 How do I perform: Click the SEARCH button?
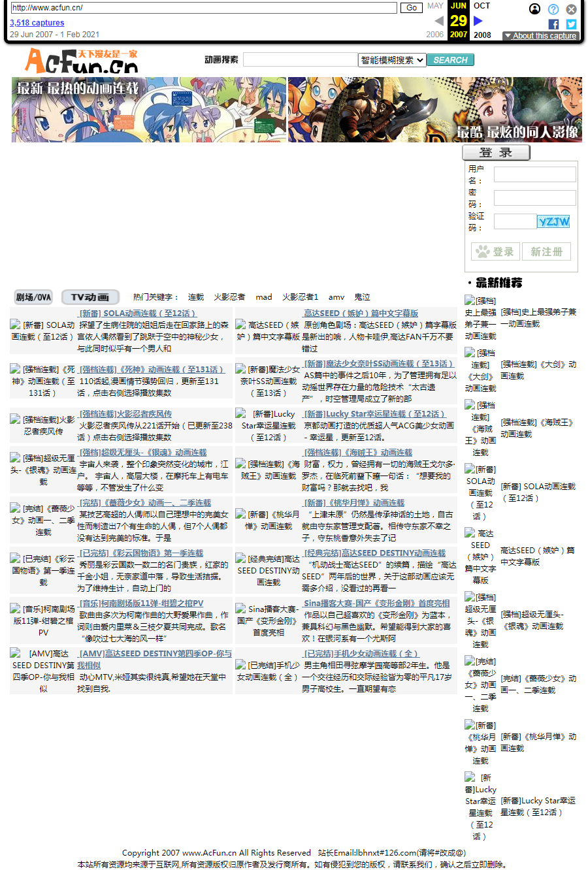(x=451, y=60)
